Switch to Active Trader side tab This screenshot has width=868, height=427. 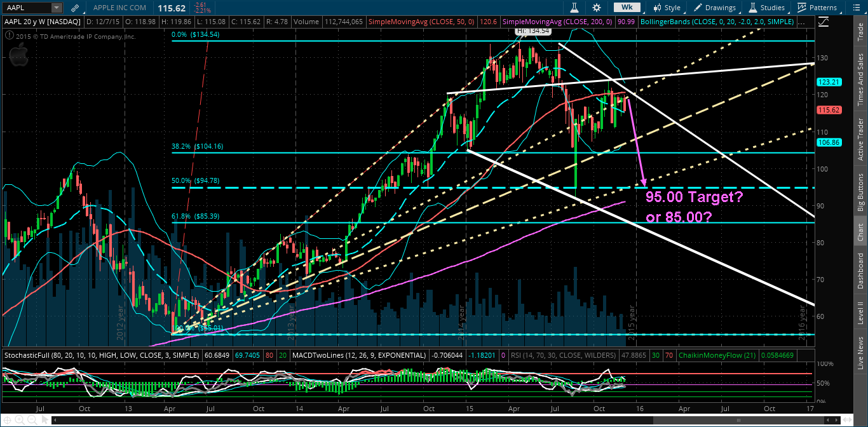coord(860,140)
